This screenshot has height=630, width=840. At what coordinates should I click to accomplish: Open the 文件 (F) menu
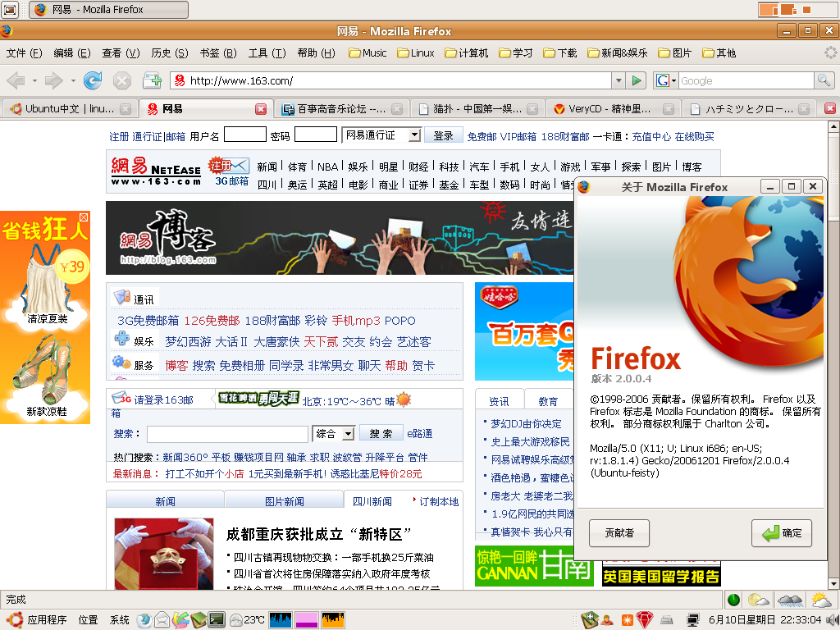pyautogui.click(x=24, y=53)
